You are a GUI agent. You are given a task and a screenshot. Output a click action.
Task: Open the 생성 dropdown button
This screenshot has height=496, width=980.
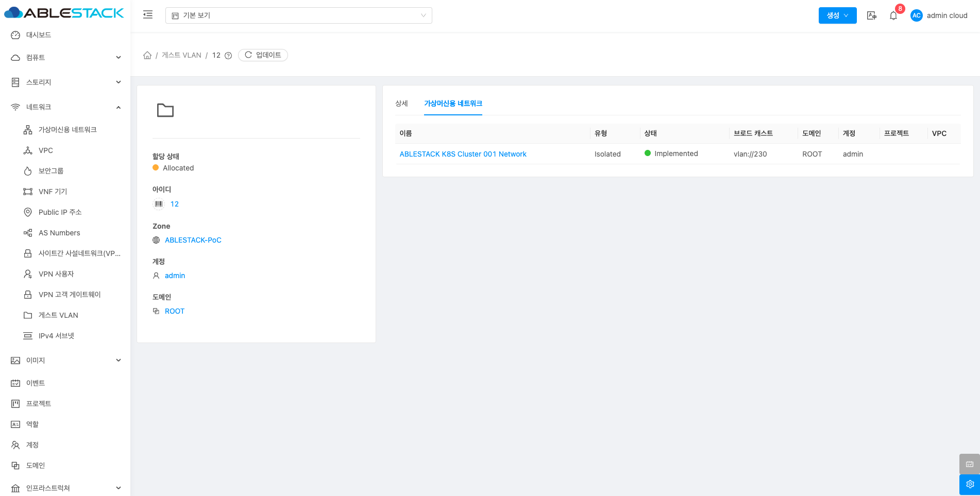coord(837,15)
